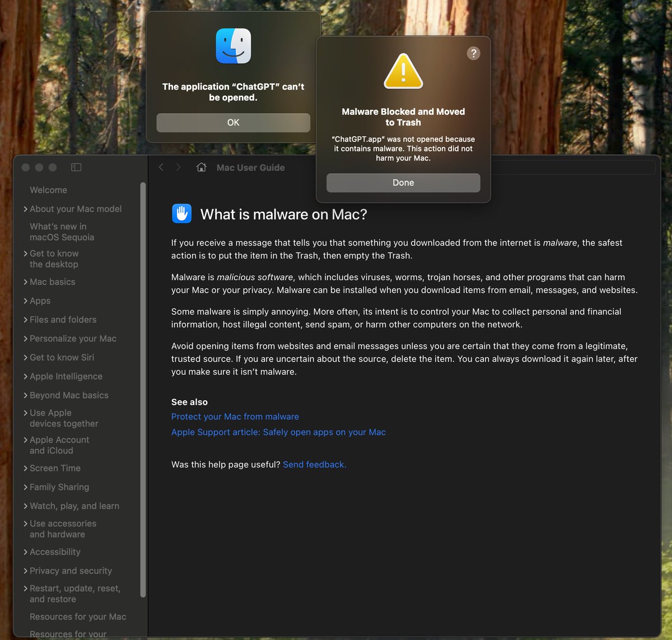Click the yellow warning triangle icon
The height and width of the screenshot is (640, 672).
click(x=403, y=71)
